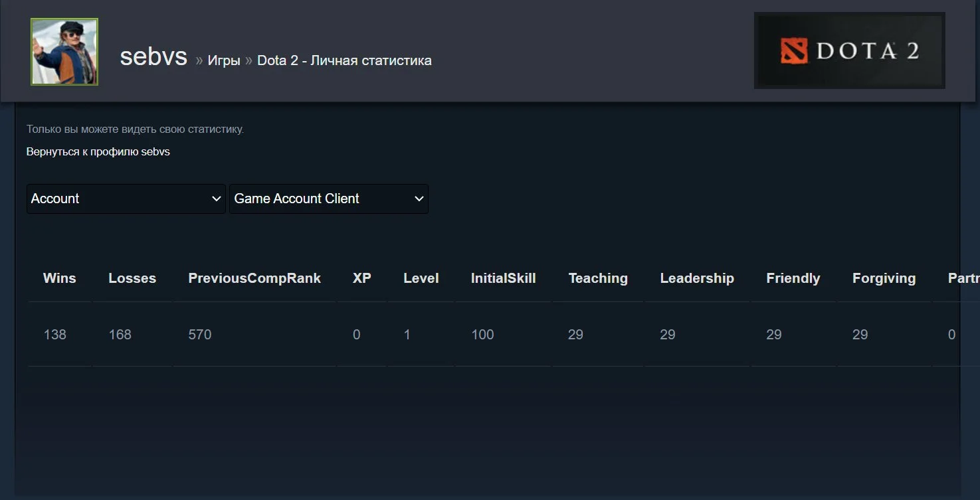This screenshot has height=500, width=980.
Task: Select the PreviousCompRank column header
Action: [x=254, y=278]
